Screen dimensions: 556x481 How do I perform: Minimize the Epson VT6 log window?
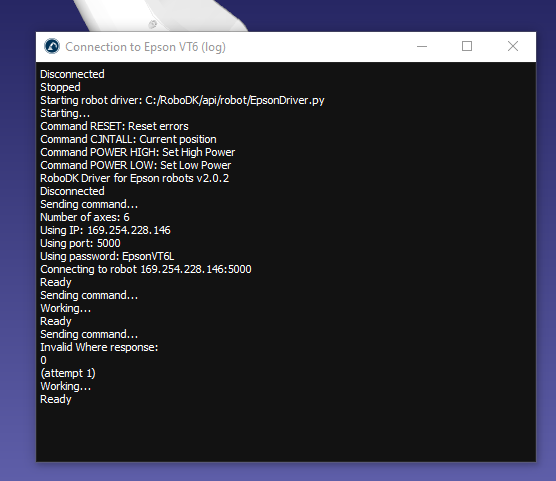(422, 46)
